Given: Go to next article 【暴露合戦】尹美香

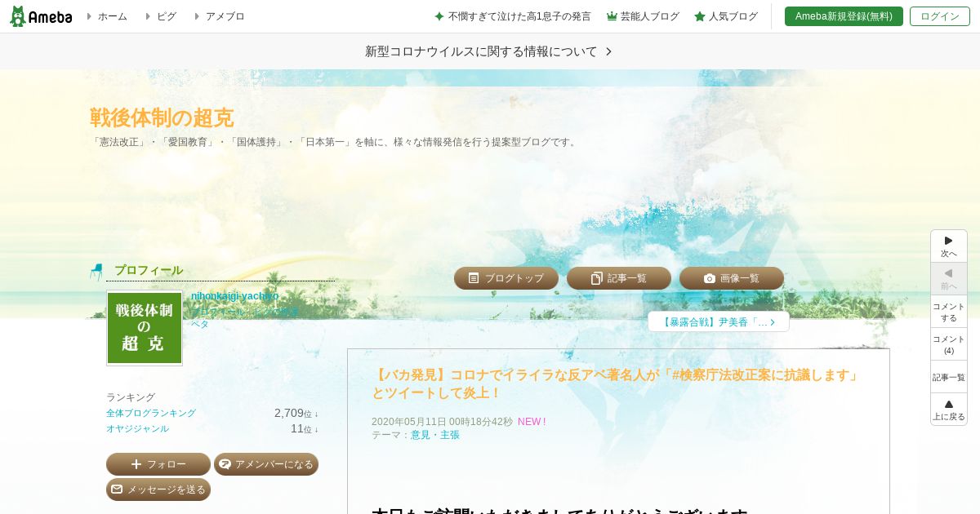Looking at the screenshot, I should (719, 321).
